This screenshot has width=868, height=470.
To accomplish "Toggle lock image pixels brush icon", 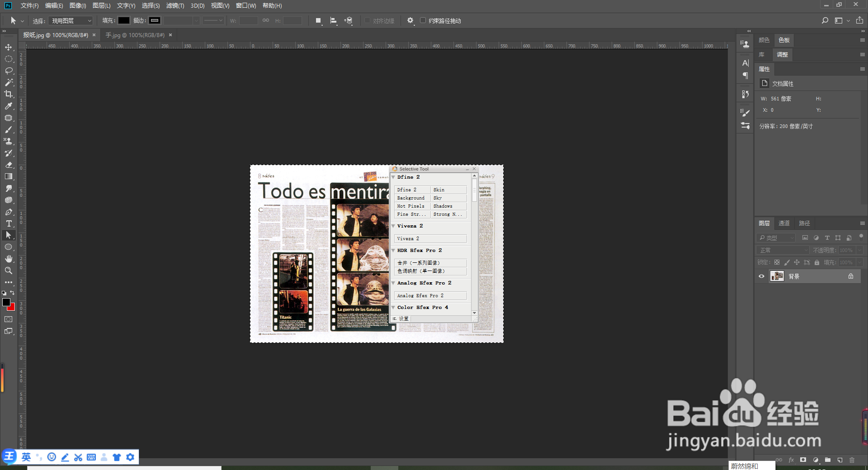I will 787,262.
